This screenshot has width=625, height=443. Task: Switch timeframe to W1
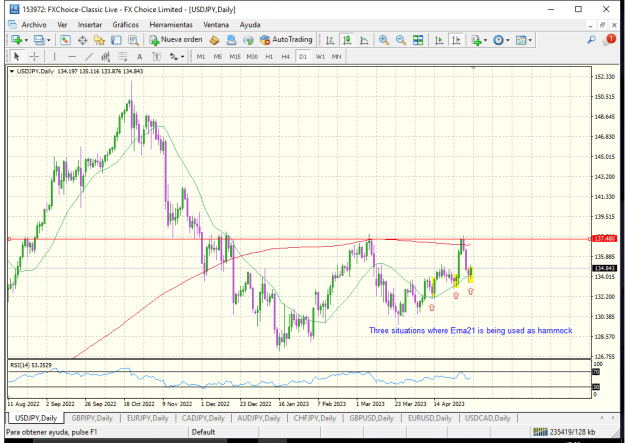pos(320,57)
